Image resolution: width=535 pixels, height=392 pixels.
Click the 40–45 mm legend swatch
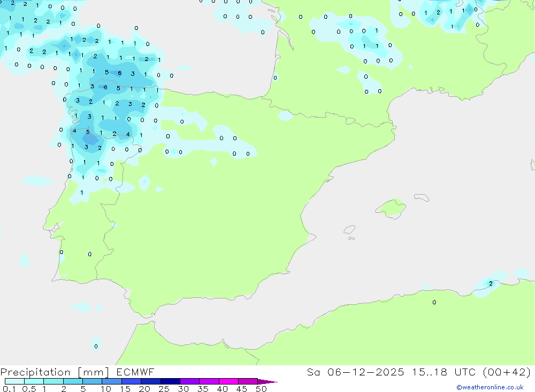228,381
